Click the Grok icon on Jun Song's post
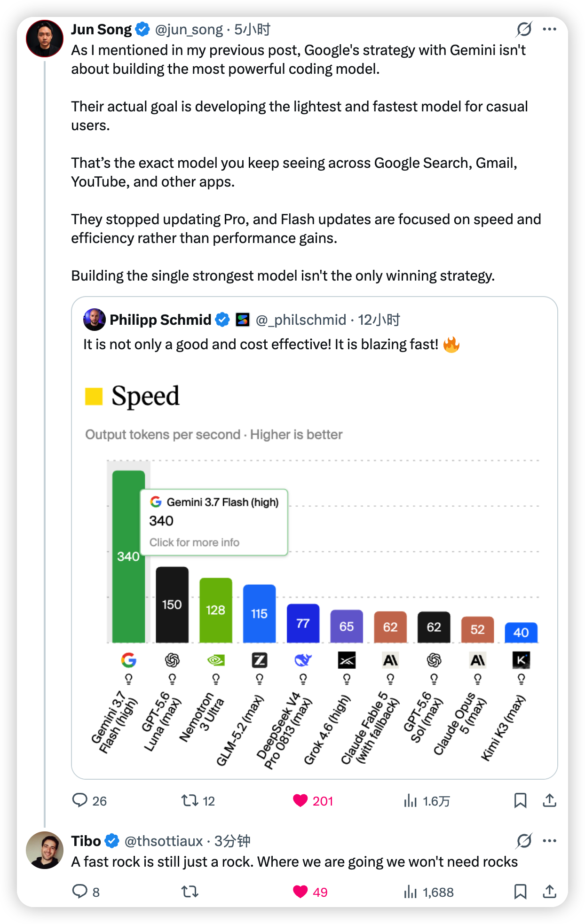 point(524,29)
